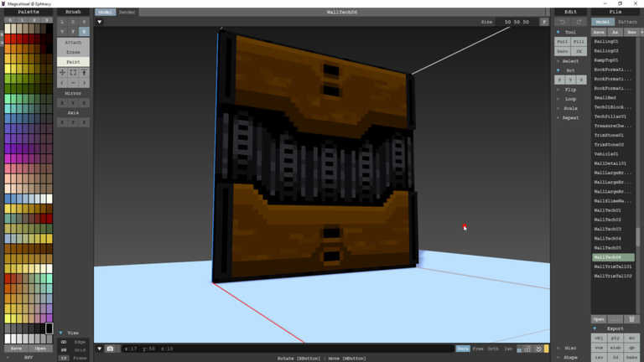This screenshot has width=644, height=362.
Task: Switch to the Render tab
Action: (x=127, y=13)
